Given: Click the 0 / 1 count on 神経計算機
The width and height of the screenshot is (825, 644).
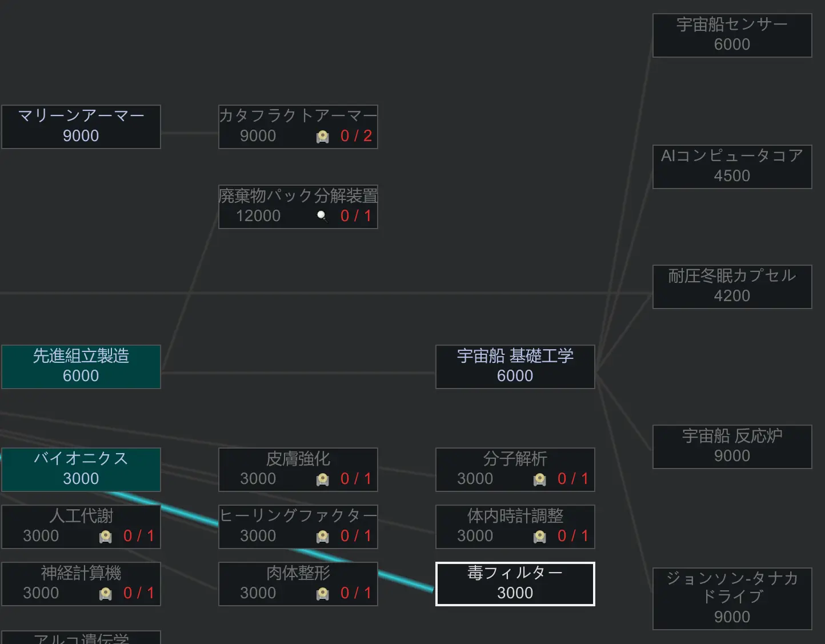Looking at the screenshot, I should [139, 593].
